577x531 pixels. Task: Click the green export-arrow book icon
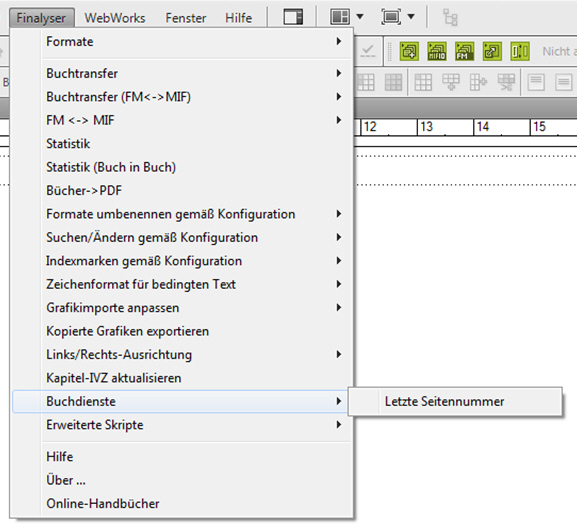coord(492,51)
